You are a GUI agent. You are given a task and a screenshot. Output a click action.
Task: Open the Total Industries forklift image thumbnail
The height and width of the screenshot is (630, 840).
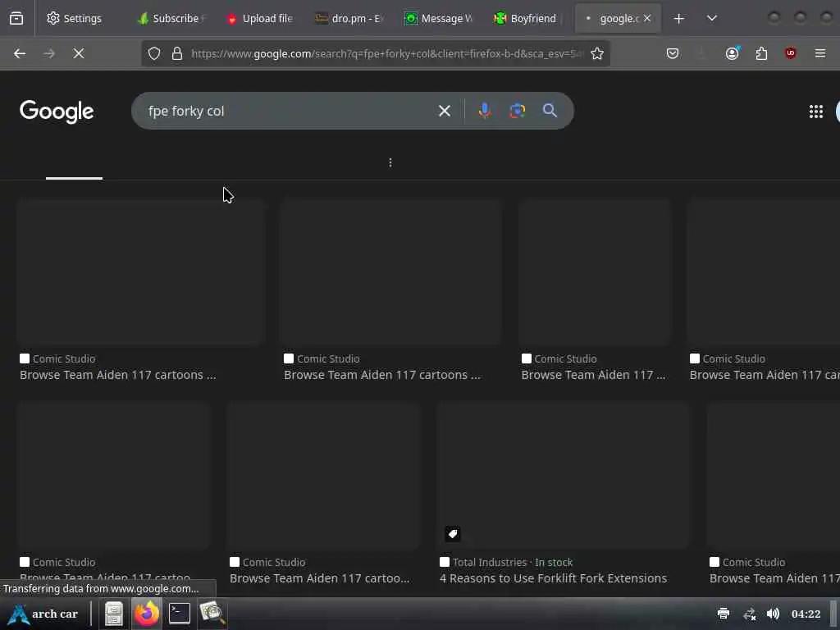tap(563, 476)
